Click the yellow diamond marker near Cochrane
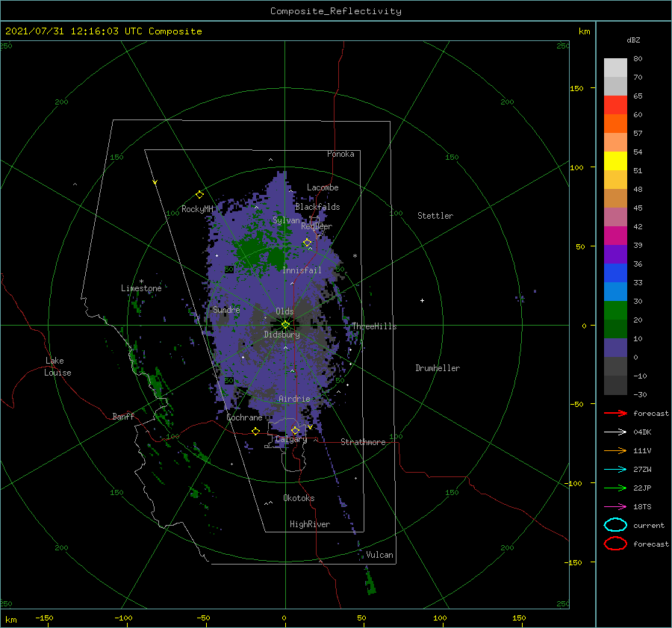Screen dimensions: 672x628 [256, 431]
